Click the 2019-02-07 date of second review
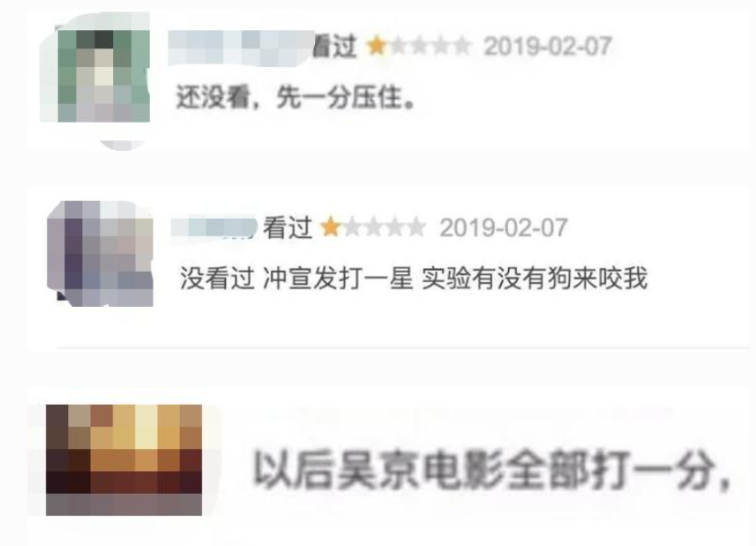Screen dimensions: 756x546 (504, 228)
